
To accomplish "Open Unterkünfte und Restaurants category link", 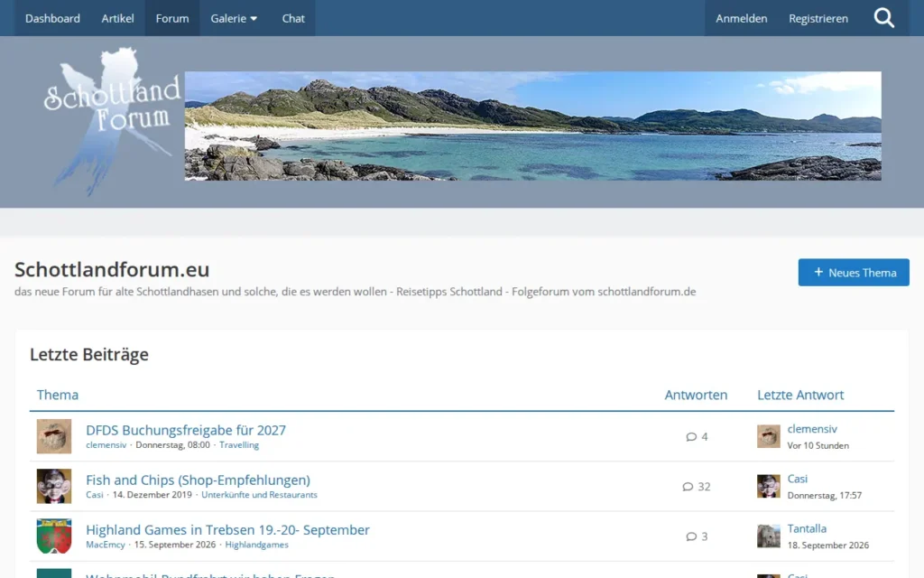I will pos(259,495).
